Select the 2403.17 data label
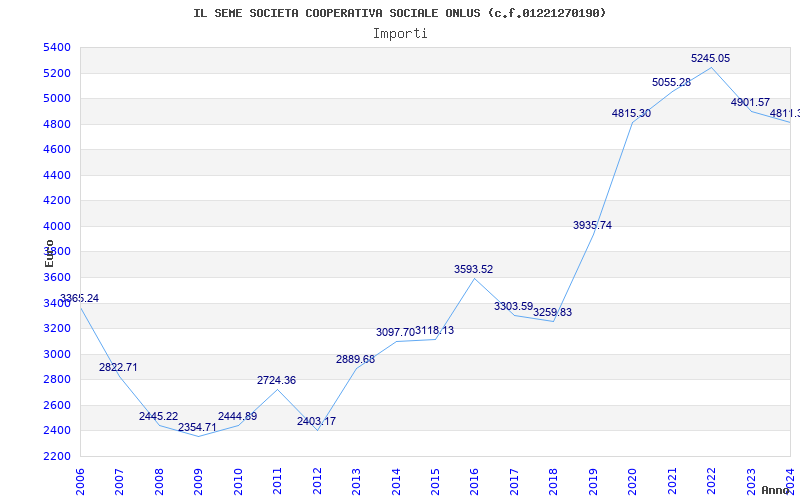The image size is (800, 500). (316, 421)
